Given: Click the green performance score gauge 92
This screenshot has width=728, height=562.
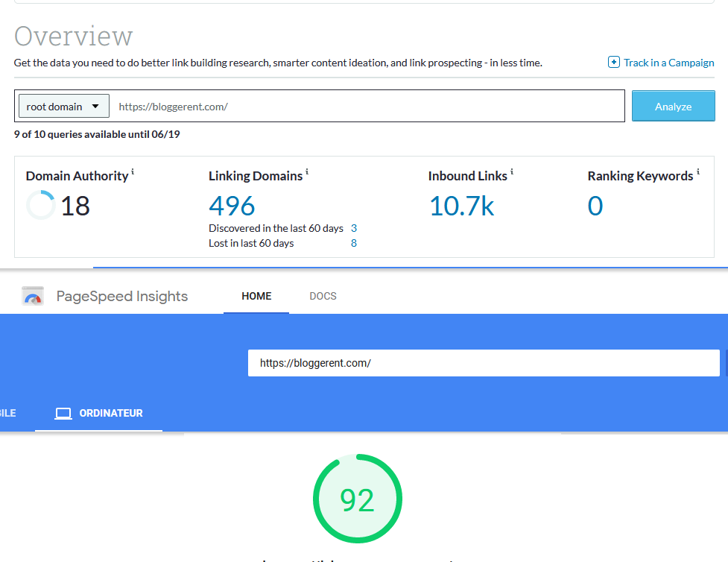Looking at the screenshot, I should tap(358, 499).
